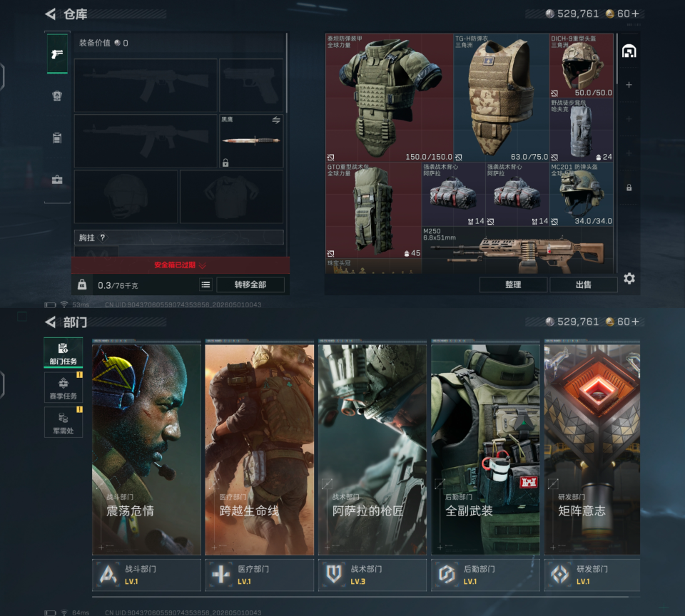The height and width of the screenshot is (616, 685).
Task: Select the main stash container icon
Action: 629,51
